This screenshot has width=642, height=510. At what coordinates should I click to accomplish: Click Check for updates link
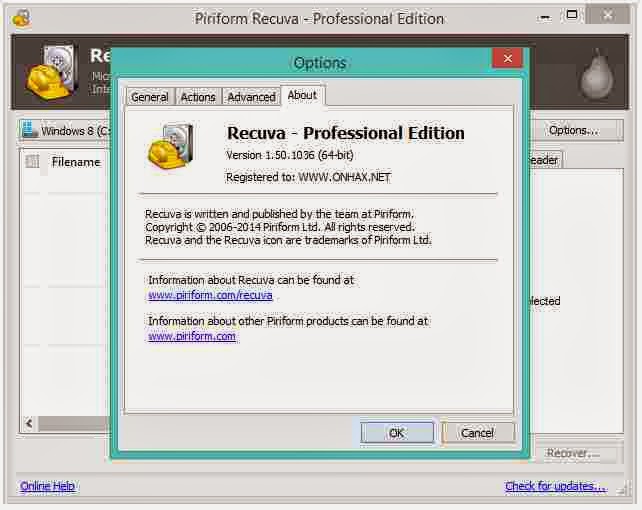556,486
